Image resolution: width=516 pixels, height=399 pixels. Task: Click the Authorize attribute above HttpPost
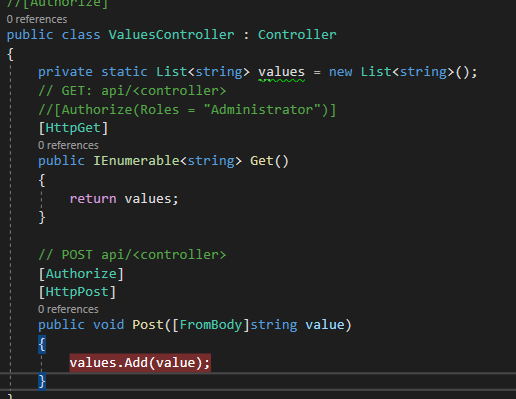(81, 274)
